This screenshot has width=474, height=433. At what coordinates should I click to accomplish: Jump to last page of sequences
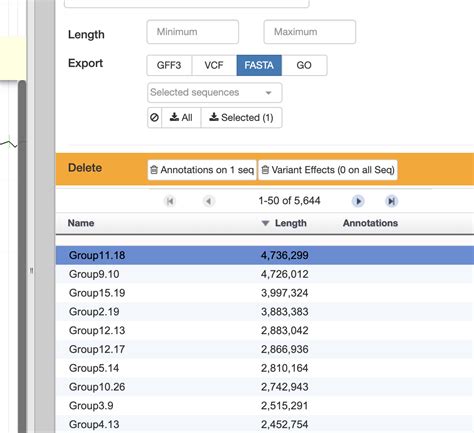pyautogui.click(x=391, y=201)
